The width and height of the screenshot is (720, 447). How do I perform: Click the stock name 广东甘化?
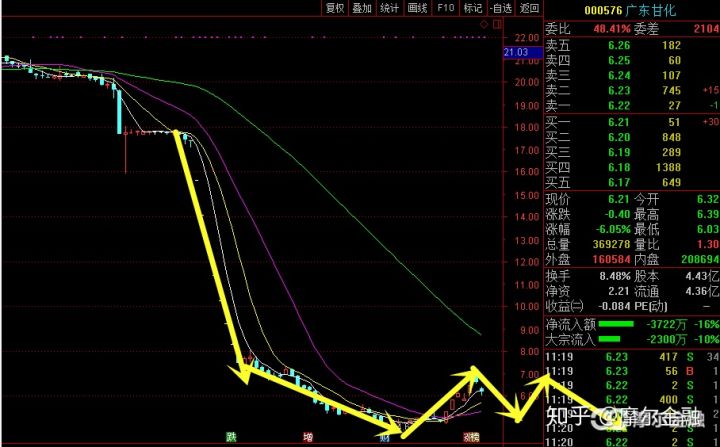651,10
